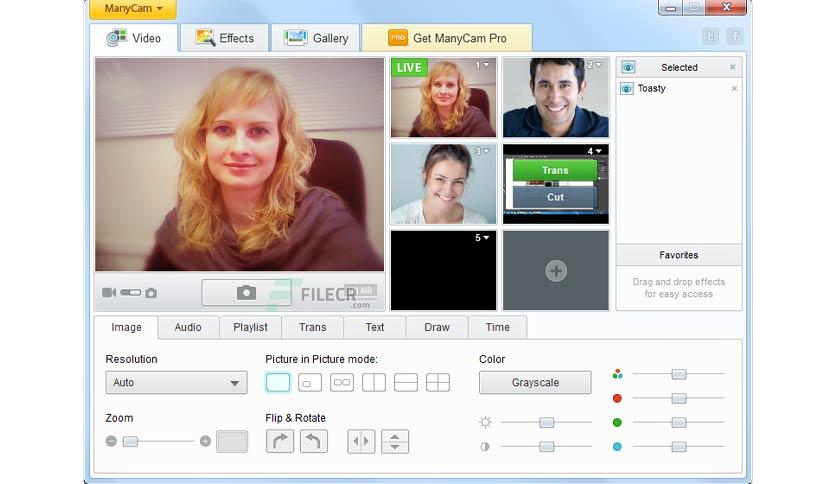This screenshot has height=484, width=836.
Task: Click the Facebook share icon
Action: tap(735, 36)
